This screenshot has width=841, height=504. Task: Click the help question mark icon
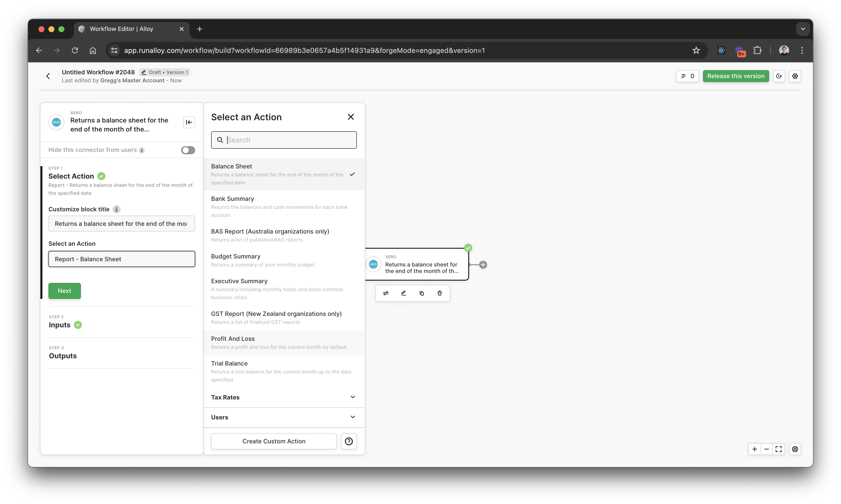pyautogui.click(x=348, y=441)
